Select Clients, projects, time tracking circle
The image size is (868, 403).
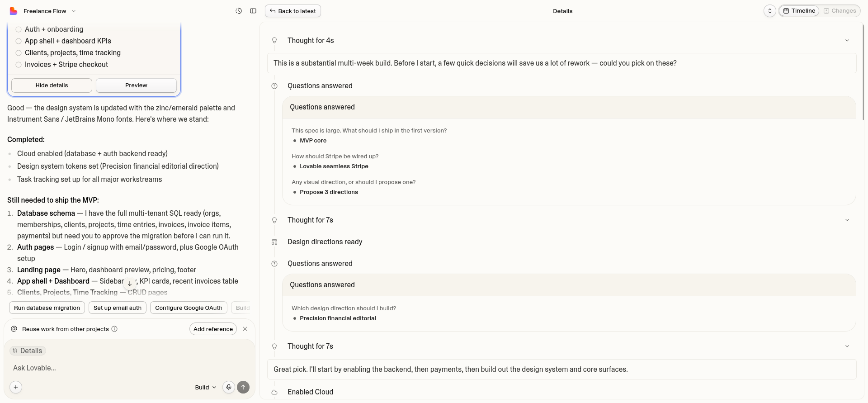tap(19, 53)
